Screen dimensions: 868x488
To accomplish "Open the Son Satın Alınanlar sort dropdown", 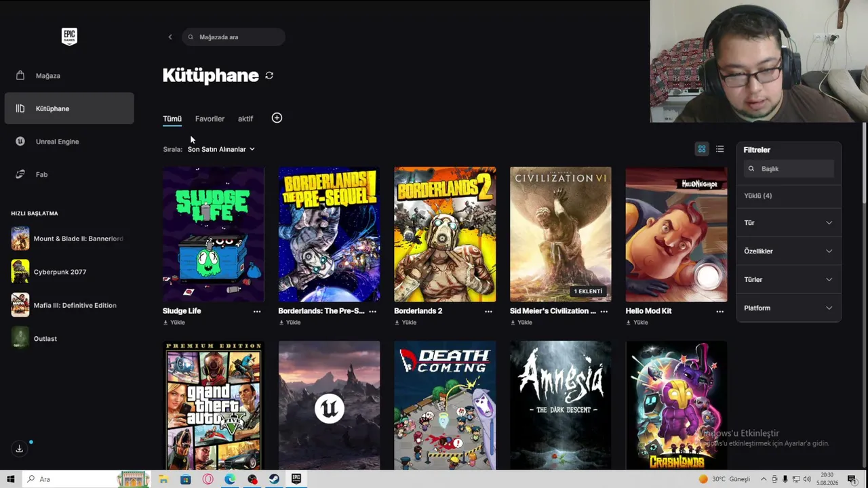I will [x=221, y=149].
